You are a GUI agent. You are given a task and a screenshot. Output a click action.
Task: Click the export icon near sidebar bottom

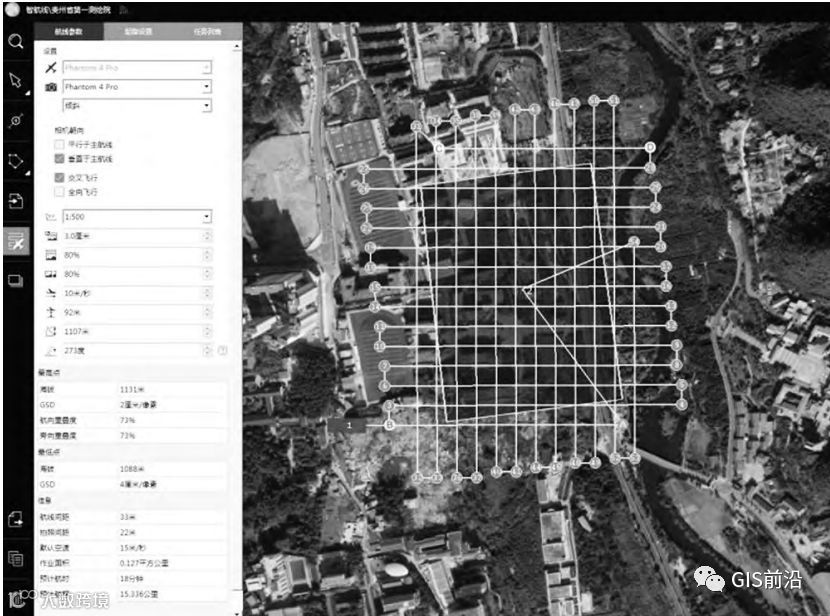[x=16, y=519]
